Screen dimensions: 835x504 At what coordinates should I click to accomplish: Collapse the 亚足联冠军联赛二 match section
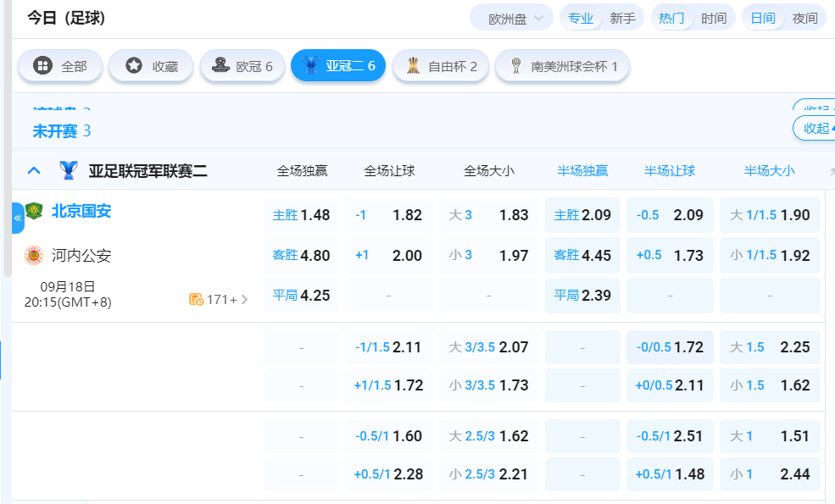click(x=33, y=169)
